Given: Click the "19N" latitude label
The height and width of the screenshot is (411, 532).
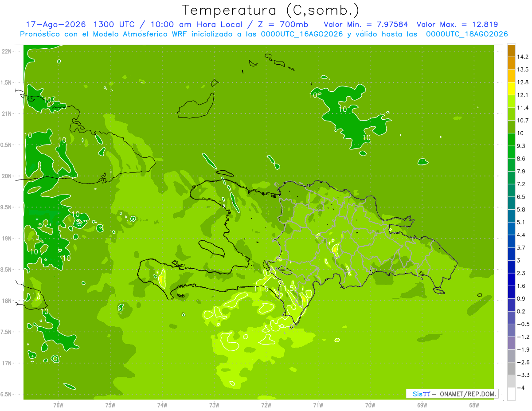Looking at the screenshot, I should point(7,239).
